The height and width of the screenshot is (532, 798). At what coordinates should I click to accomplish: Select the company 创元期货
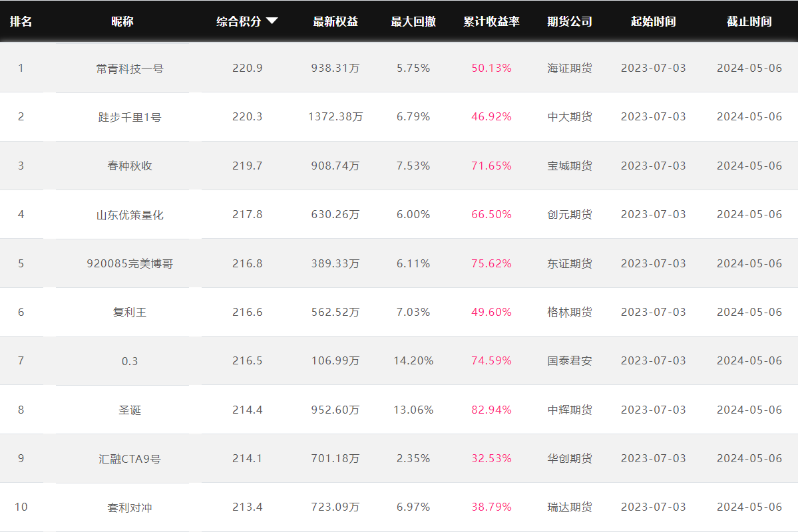tap(570, 214)
